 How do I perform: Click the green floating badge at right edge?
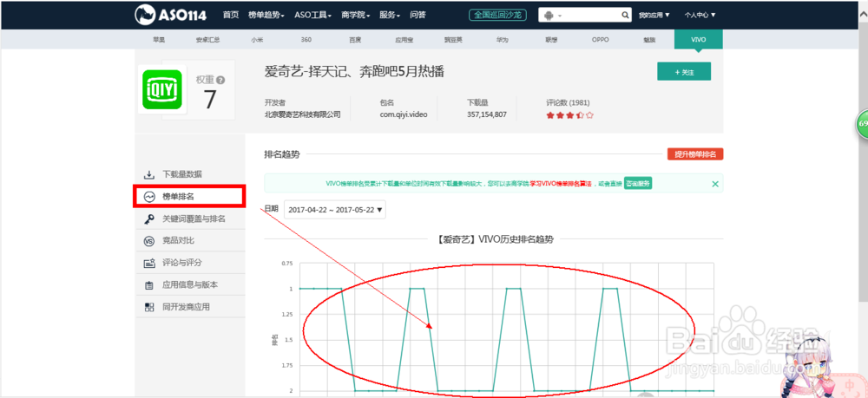(x=863, y=124)
